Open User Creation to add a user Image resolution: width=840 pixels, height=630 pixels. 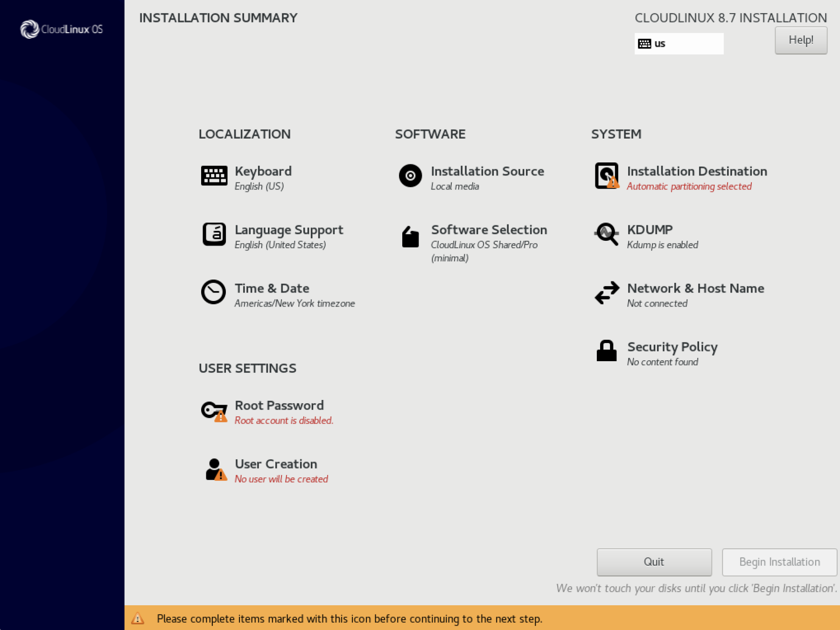275,464
